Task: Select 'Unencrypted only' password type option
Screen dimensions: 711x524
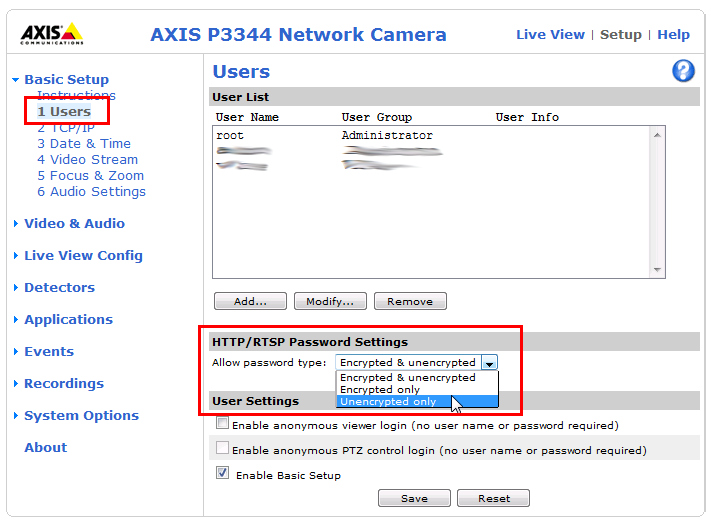Action: pos(388,402)
